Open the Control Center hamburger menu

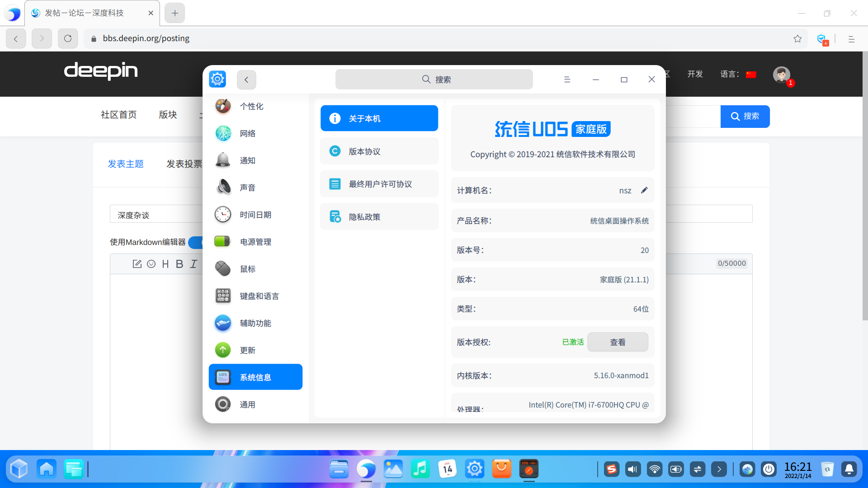(x=567, y=80)
